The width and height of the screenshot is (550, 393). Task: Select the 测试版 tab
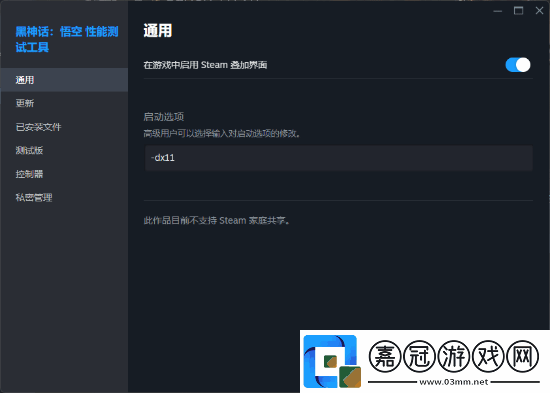point(64,150)
